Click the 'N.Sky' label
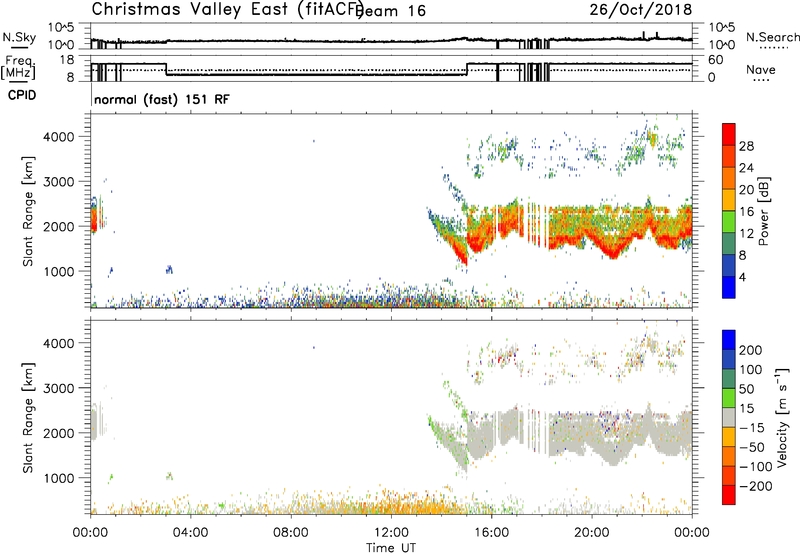 click(19, 37)
